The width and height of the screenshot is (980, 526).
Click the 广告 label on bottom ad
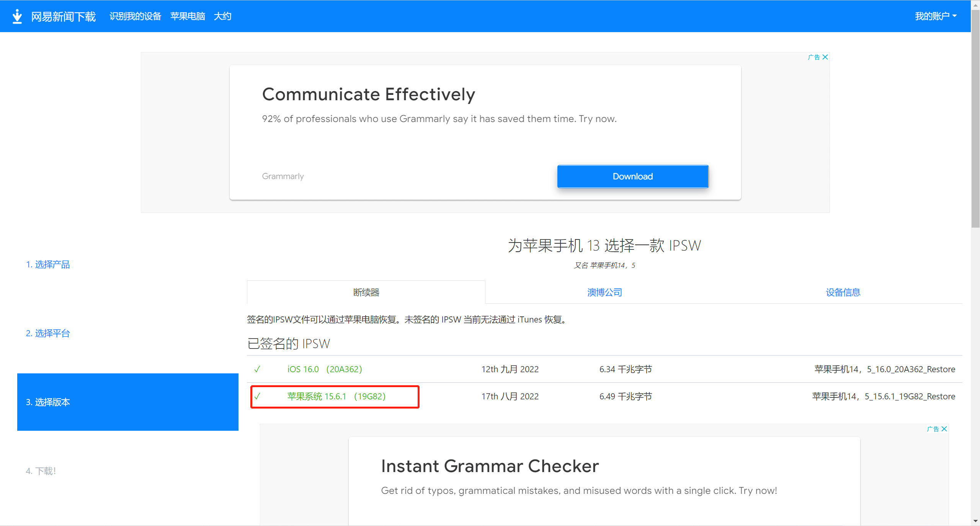[x=933, y=429]
